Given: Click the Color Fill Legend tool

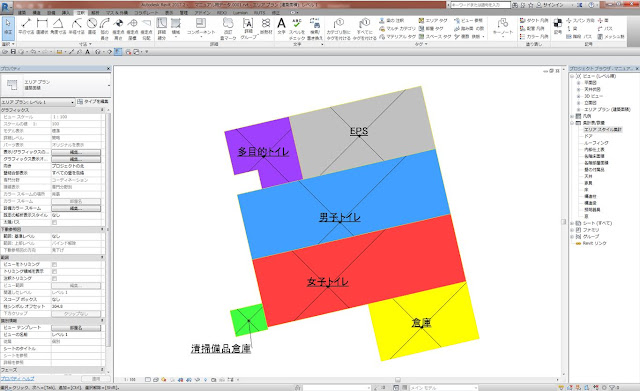Looking at the screenshot, I should [534, 37].
